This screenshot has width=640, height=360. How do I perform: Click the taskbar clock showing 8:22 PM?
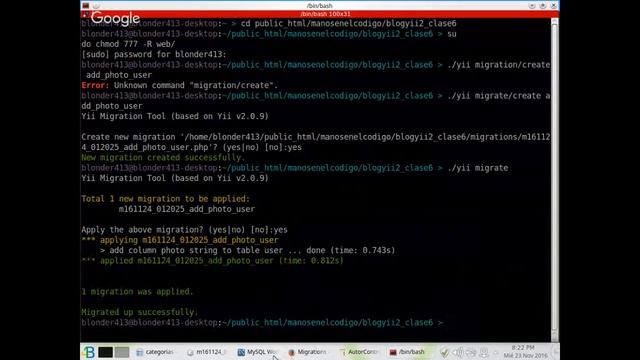coord(525,351)
